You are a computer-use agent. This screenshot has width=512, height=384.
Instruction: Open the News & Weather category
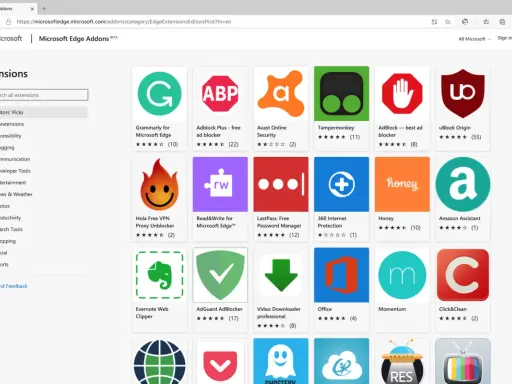pos(16,194)
